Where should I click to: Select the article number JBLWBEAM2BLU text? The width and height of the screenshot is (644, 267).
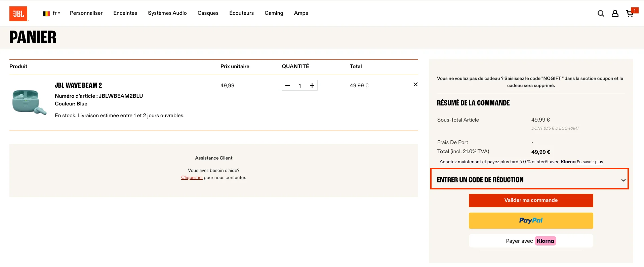pos(99,96)
